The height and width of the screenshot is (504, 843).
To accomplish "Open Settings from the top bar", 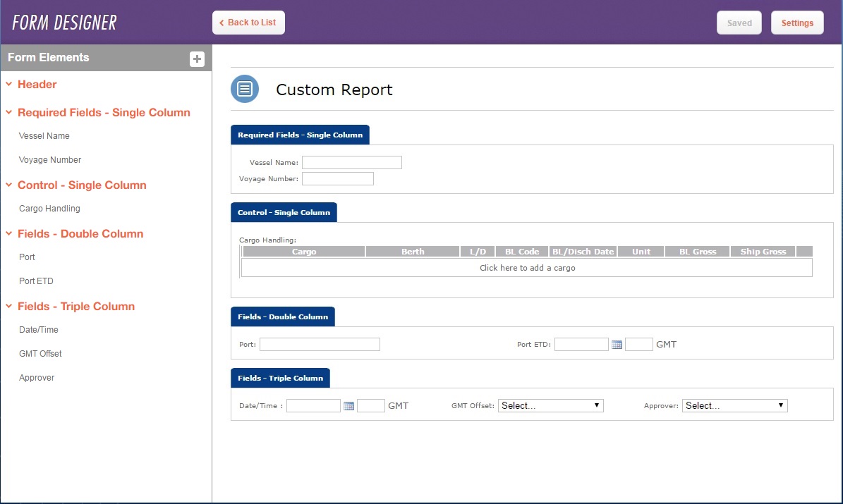I will [797, 22].
